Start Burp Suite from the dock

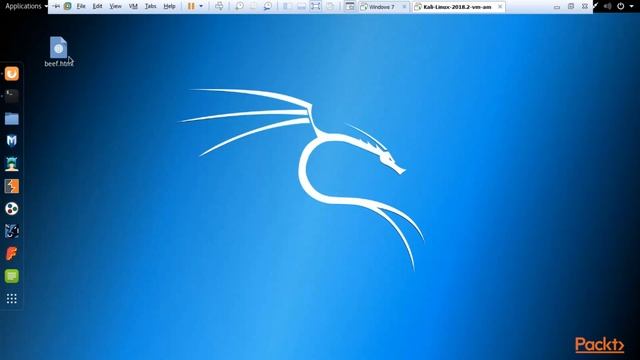(12, 186)
